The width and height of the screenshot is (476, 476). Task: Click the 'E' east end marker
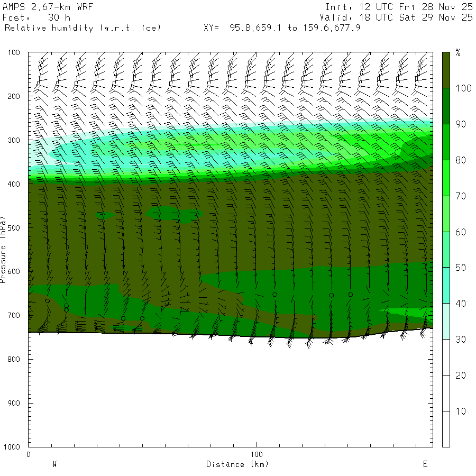pyautogui.click(x=425, y=464)
